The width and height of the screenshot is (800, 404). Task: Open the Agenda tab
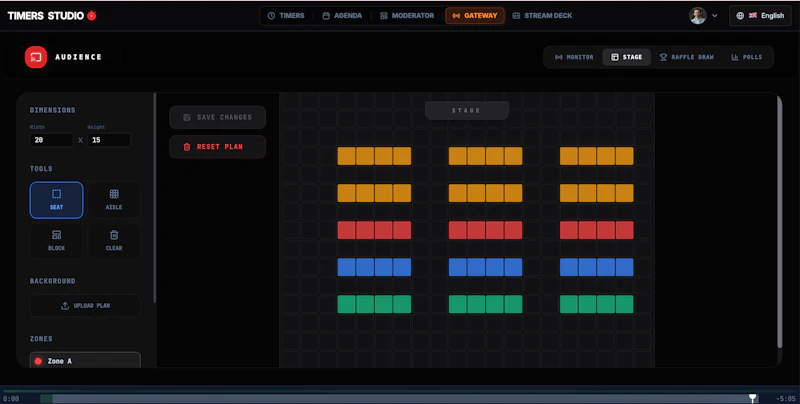pos(342,16)
